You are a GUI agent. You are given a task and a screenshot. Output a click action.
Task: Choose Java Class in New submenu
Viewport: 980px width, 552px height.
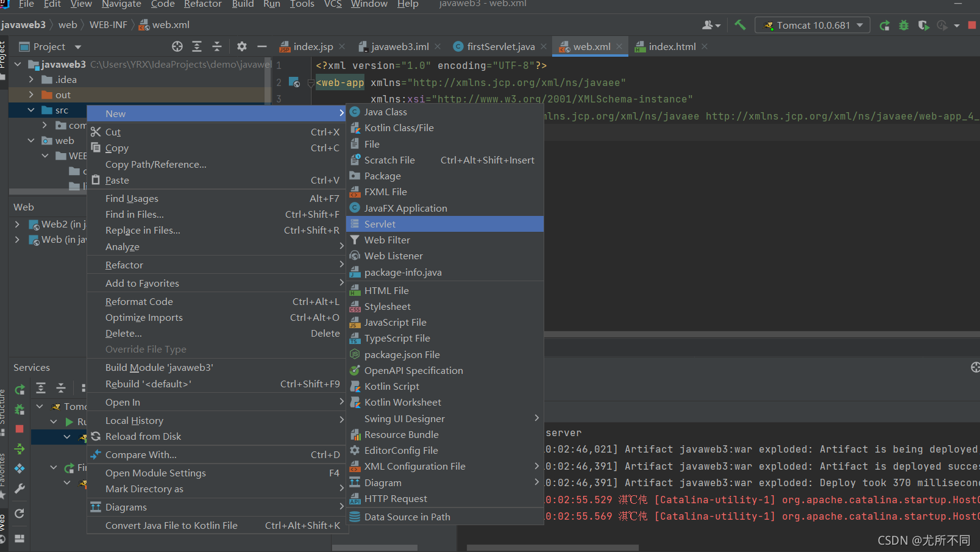click(x=445, y=112)
